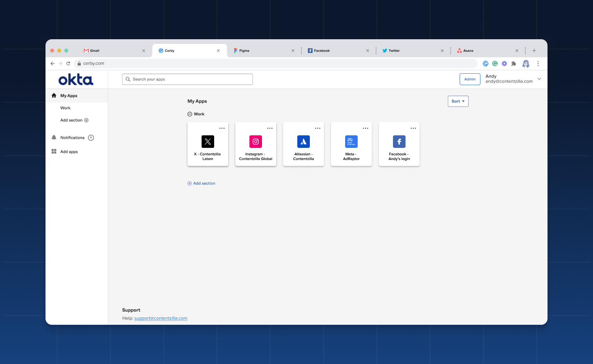Screen dimensions: 593x364
Task: Switch to the Twitter tab
Action: click(413, 51)
